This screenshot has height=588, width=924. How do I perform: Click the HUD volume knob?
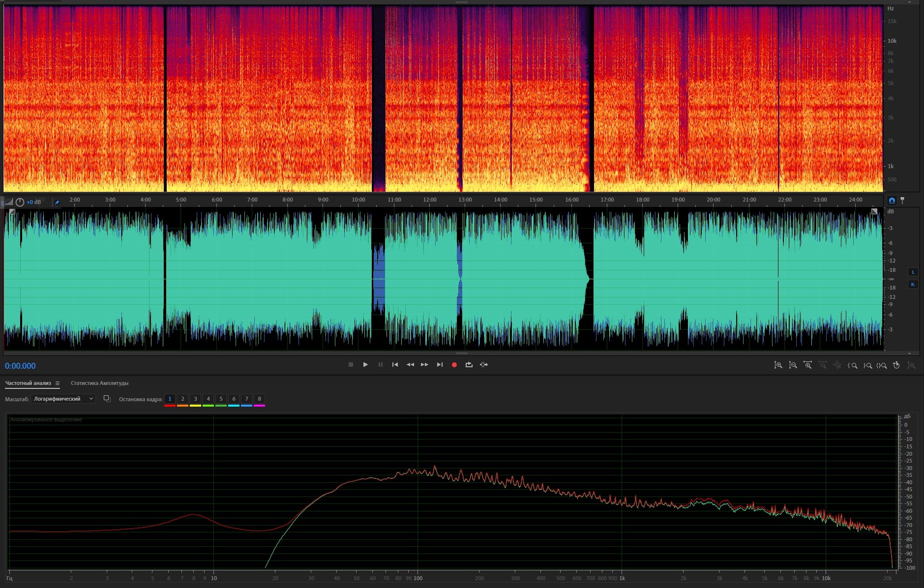[20, 202]
